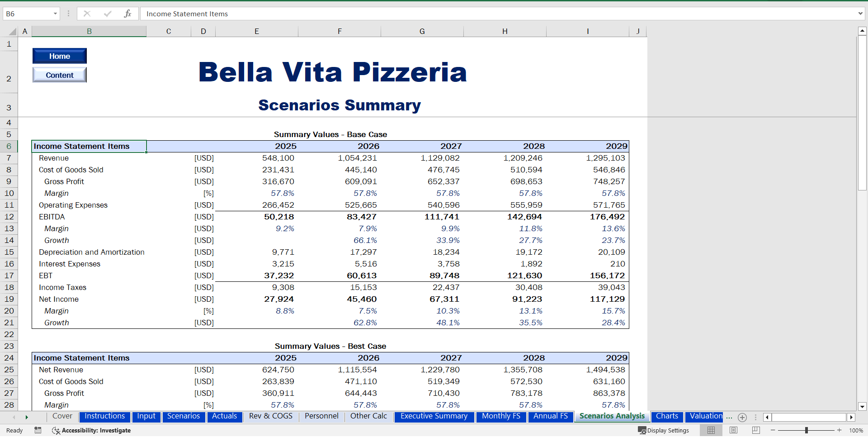The image size is (868, 437).
Task: Open the Other Calc sheet tab
Action: (369, 416)
